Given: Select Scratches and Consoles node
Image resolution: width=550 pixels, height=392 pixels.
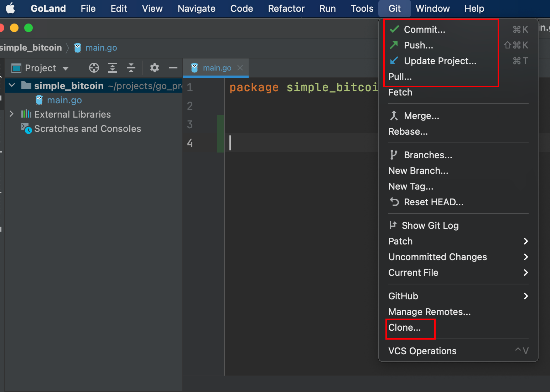Looking at the screenshot, I should tap(87, 129).
